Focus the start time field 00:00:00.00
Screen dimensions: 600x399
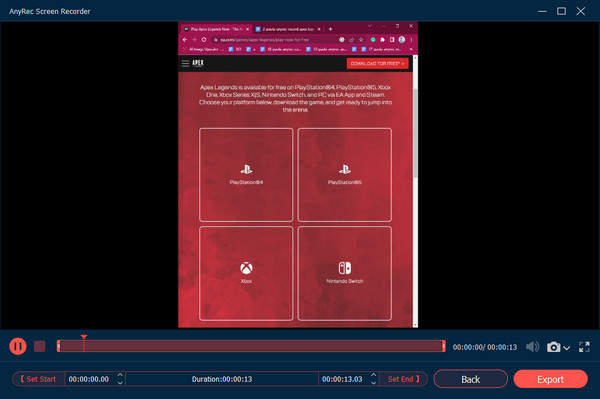(x=89, y=379)
